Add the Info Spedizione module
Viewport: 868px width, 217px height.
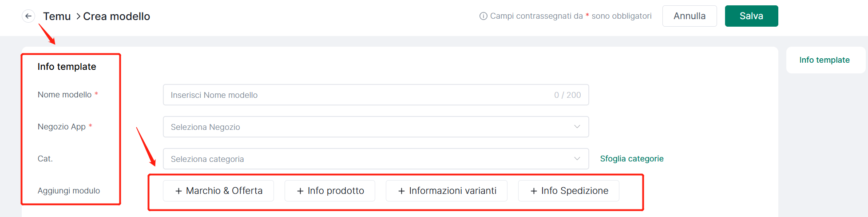tap(568, 191)
